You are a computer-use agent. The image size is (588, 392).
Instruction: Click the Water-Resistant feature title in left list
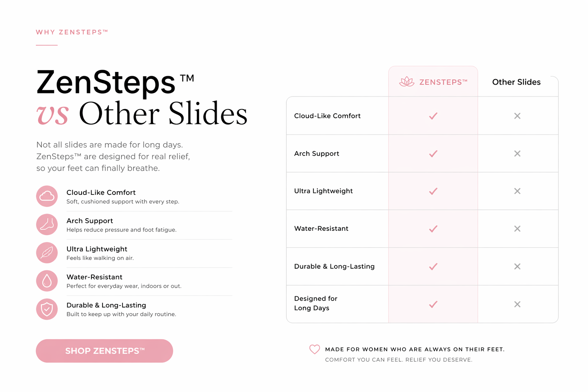tap(95, 277)
